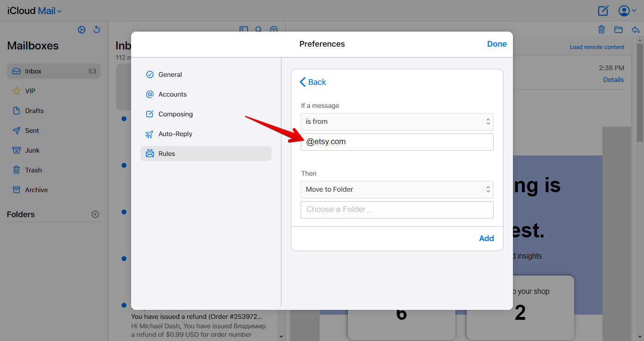Screen dimensions: 644x341
Task: Click the reply arrow icon
Action: 635,30
